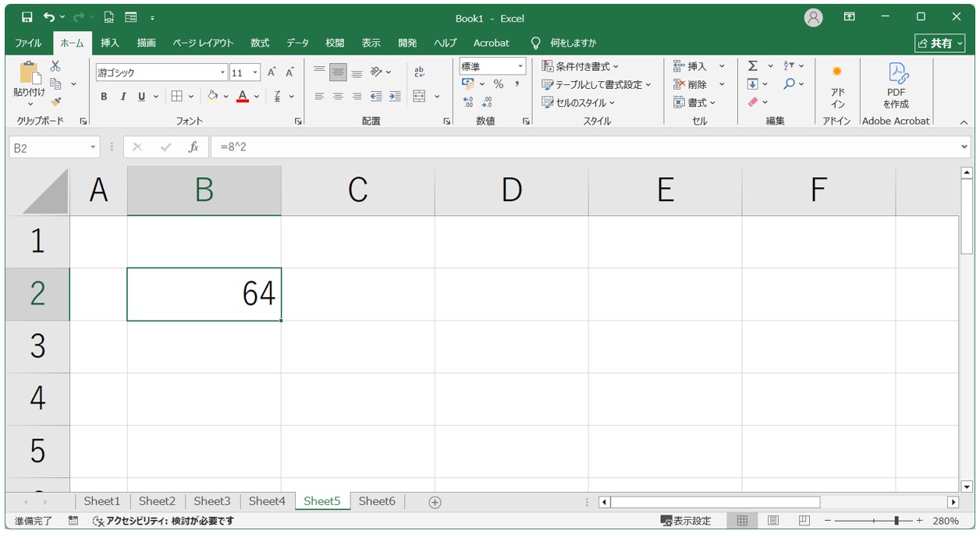This screenshot has width=980, height=534.
Task: Toggle italic formatting
Action: click(x=123, y=97)
